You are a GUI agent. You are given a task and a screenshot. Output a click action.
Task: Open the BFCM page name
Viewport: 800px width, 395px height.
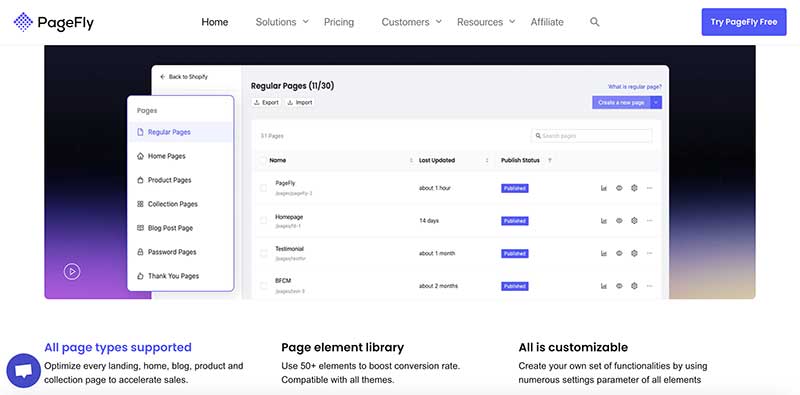point(283,281)
